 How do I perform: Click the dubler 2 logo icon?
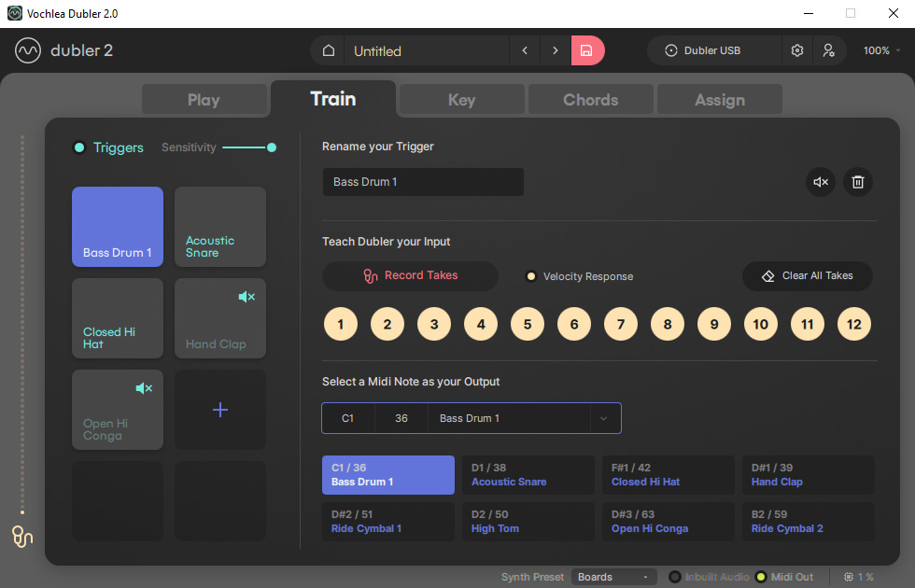(x=27, y=50)
